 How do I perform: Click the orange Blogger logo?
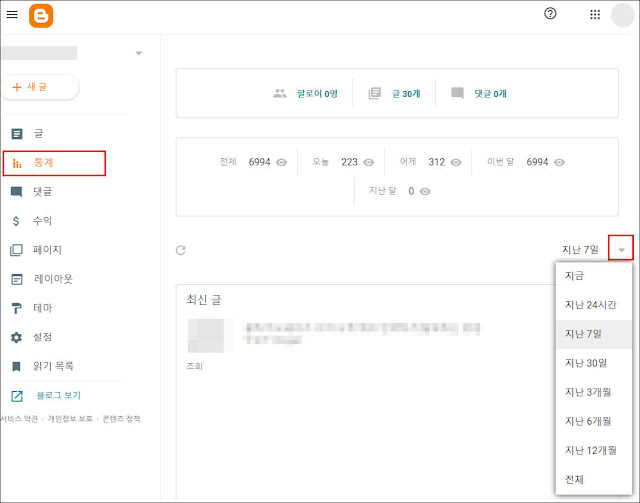(x=41, y=16)
